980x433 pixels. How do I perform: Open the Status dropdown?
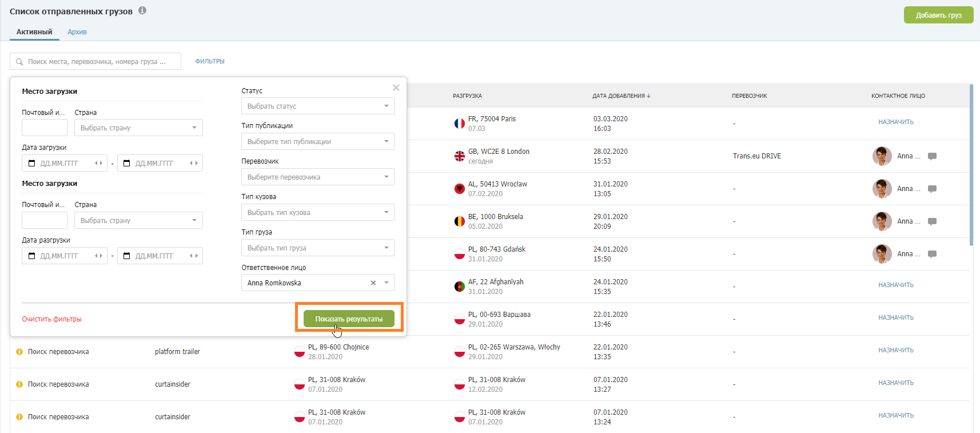[x=318, y=106]
